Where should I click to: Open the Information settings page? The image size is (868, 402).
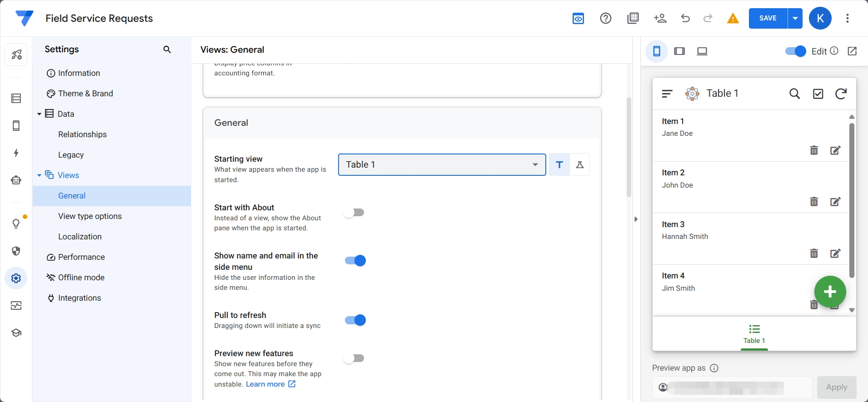click(112, 73)
